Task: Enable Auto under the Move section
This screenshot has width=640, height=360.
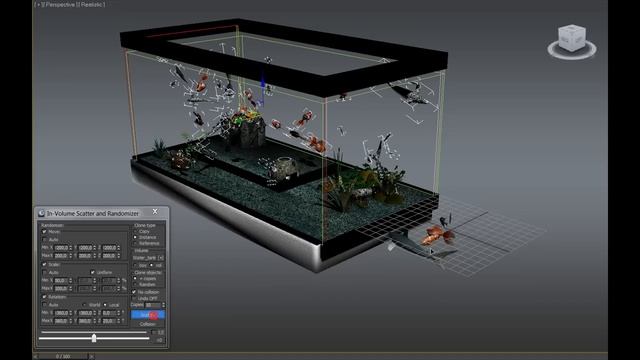Action: (44, 239)
